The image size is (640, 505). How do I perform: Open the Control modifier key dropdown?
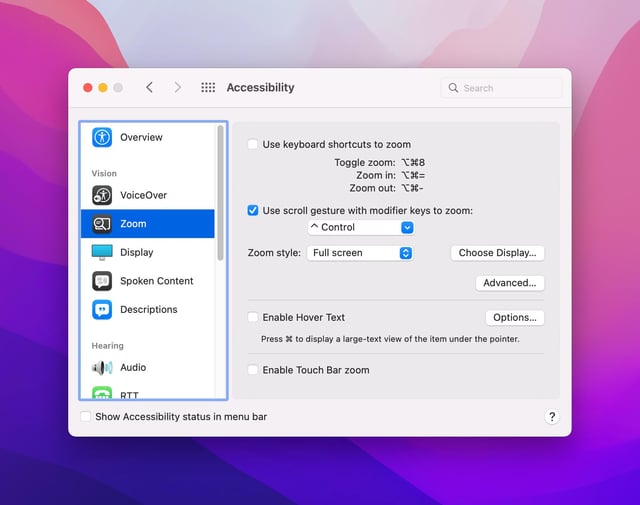[x=361, y=227]
